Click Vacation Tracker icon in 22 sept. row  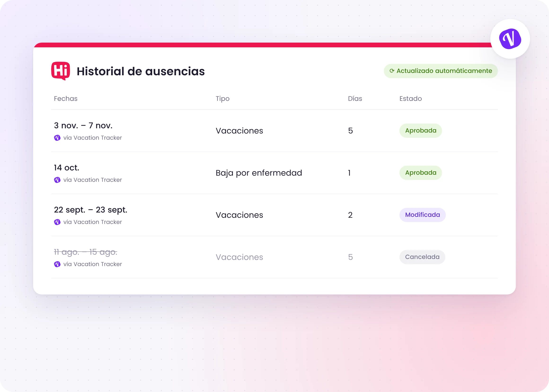(x=57, y=222)
